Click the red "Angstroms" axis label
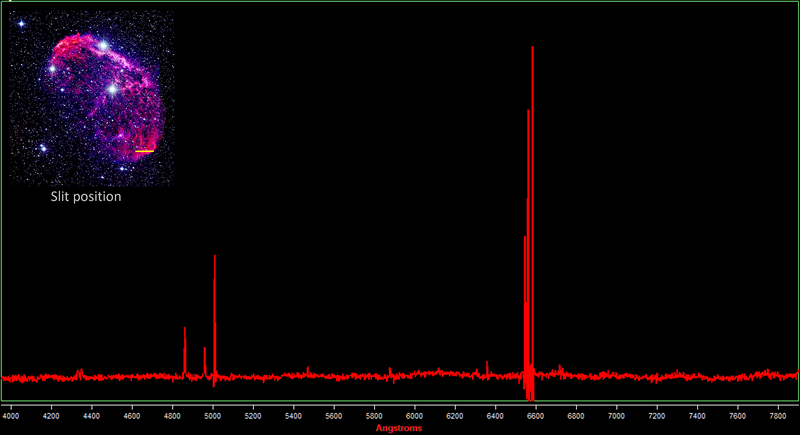 [x=399, y=428]
